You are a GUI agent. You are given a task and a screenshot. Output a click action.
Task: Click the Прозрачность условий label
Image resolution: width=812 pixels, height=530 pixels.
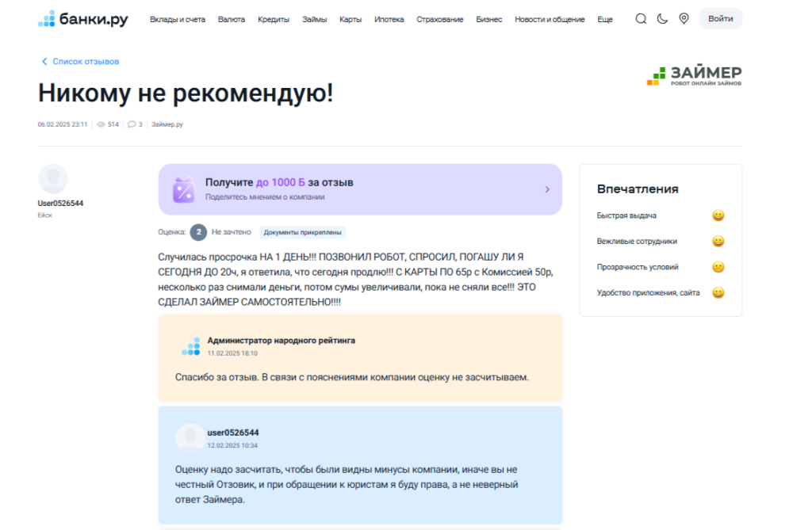638,267
